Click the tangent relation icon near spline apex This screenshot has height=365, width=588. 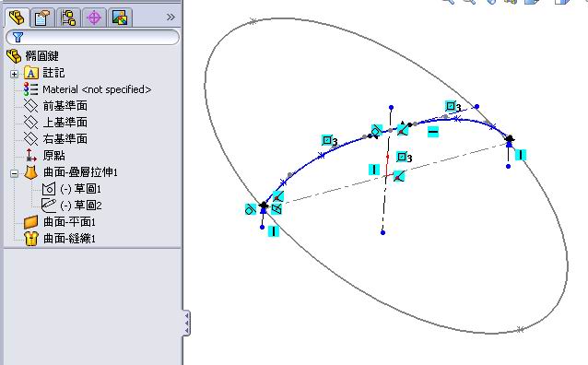[377, 130]
